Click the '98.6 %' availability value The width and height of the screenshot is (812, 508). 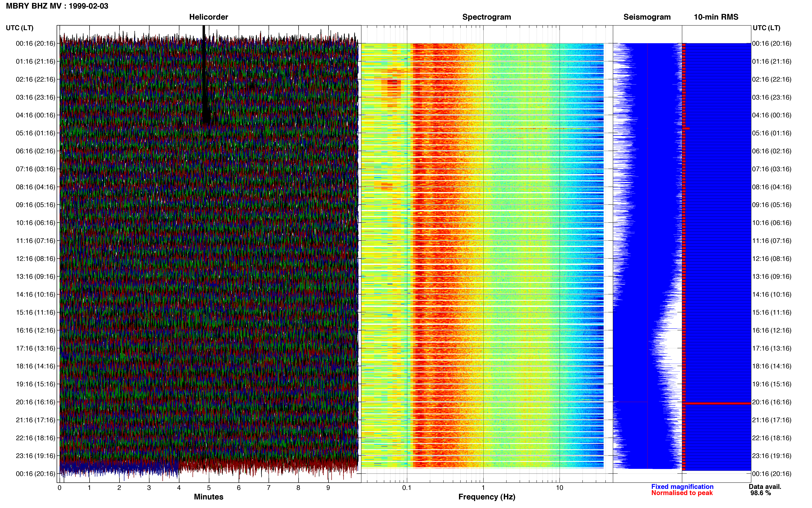761,493
